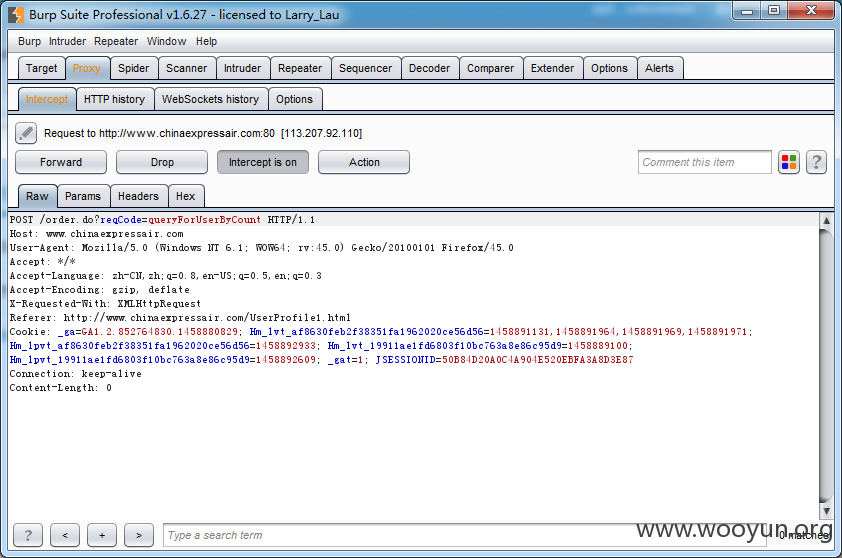Image resolution: width=842 pixels, height=558 pixels.
Task: Switch to the Sequencer tab
Action: coord(365,68)
